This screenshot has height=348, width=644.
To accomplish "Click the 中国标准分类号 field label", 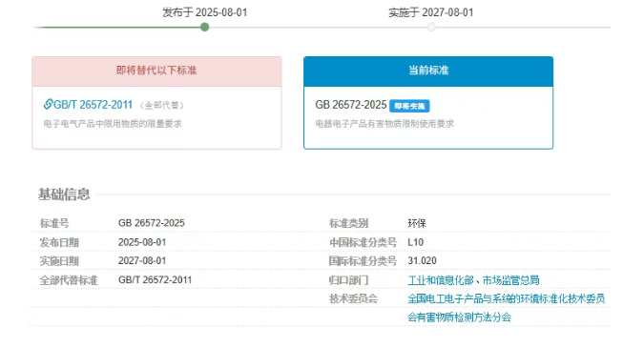I will 363,242.
